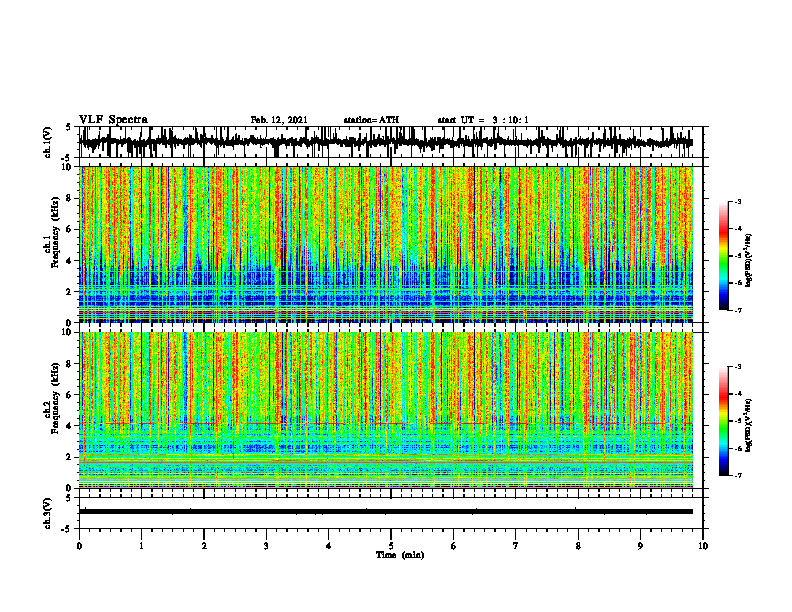Screen dimensions: 792x612
Task: Click time axis tick label "7"
Action: pyautogui.click(x=516, y=546)
